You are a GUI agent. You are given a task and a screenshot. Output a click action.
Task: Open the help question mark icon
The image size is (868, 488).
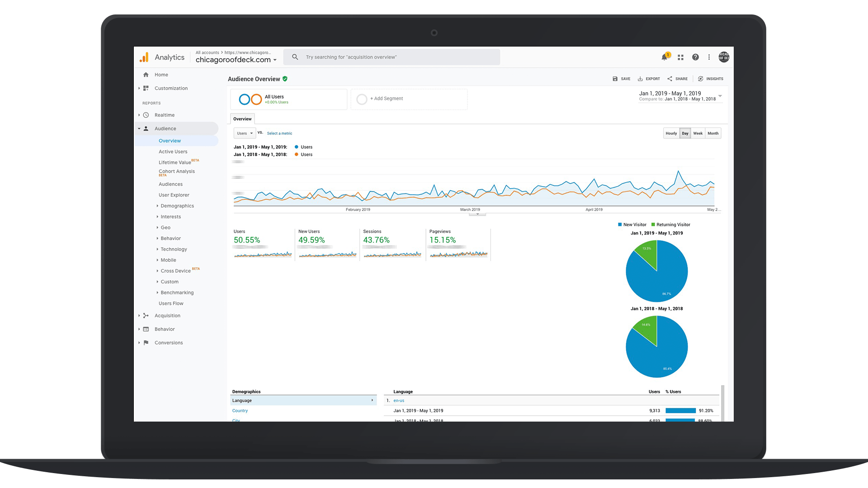[x=695, y=57]
